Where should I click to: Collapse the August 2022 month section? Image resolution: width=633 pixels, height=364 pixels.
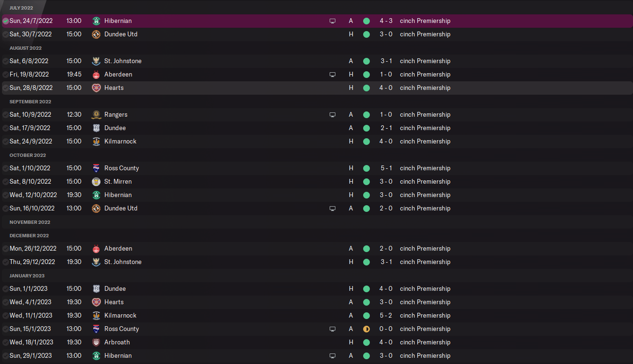click(25, 48)
